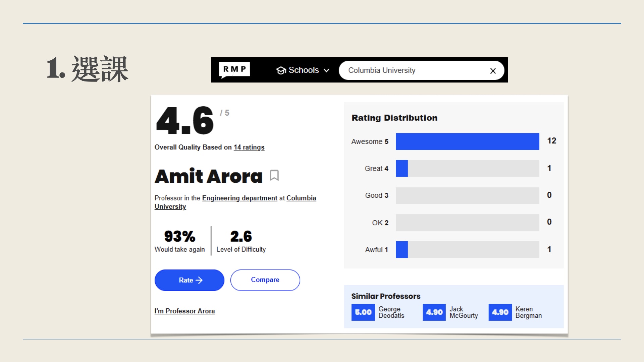Image resolution: width=644 pixels, height=362 pixels.
Task: Open similar professor George Deodatis
Action: click(391, 312)
